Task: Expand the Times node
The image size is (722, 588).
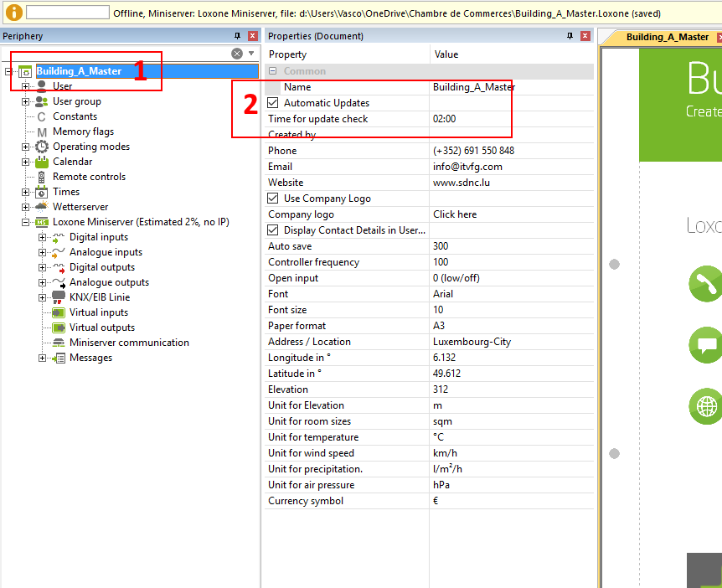Action: [x=25, y=192]
